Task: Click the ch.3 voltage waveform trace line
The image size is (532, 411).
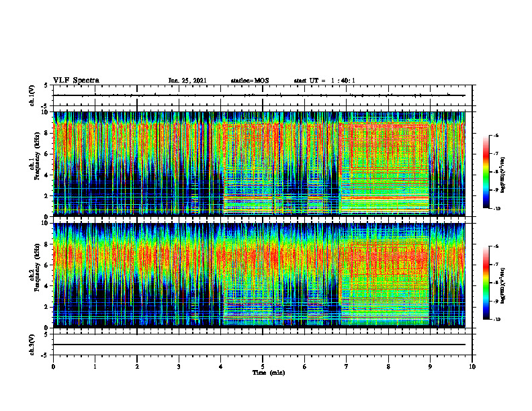Action: [x=259, y=345]
